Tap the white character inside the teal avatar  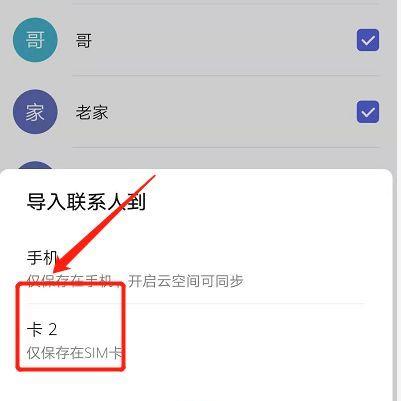pos(35,40)
